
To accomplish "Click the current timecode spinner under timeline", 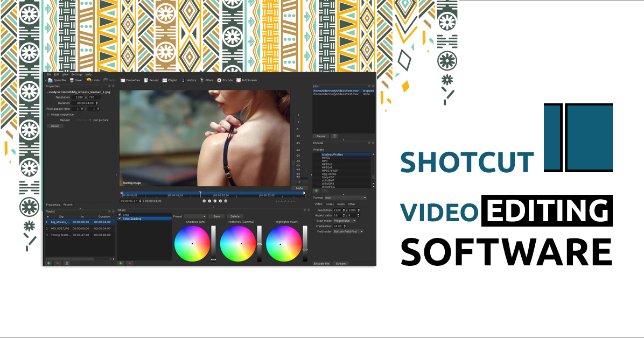I will click(141, 201).
